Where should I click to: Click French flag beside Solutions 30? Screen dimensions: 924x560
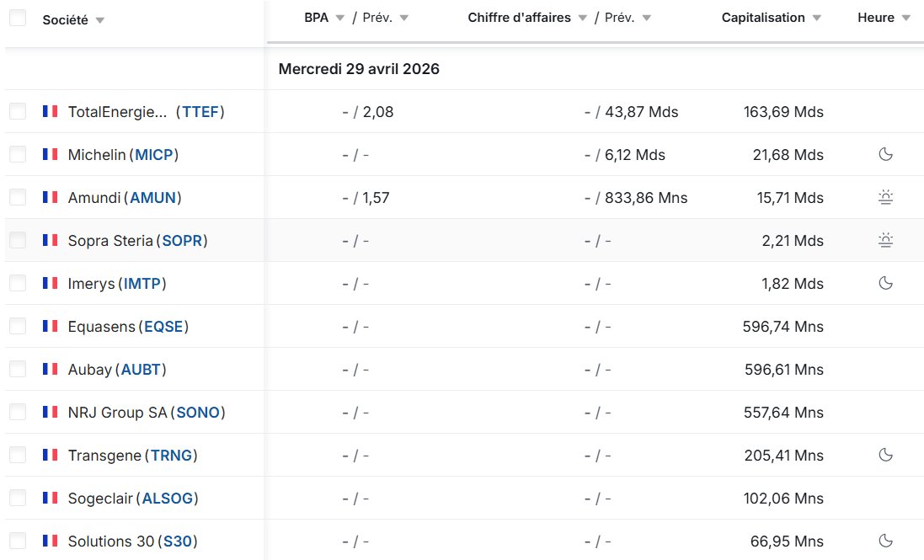pos(50,541)
